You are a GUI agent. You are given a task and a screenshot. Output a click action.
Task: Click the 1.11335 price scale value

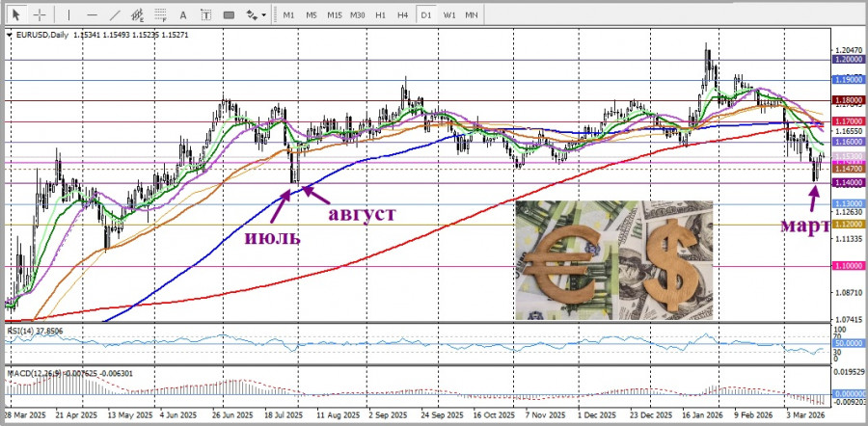[x=851, y=239]
